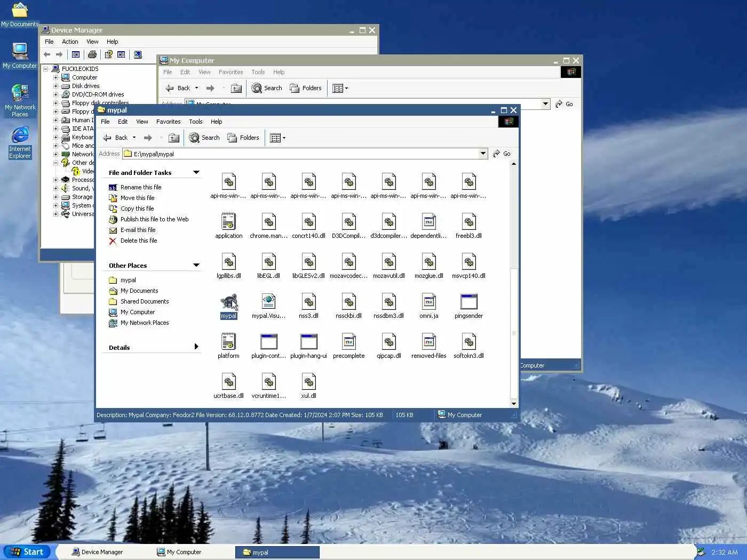
Task: Select Computer node in Device Manager tree
Action: 84,77
